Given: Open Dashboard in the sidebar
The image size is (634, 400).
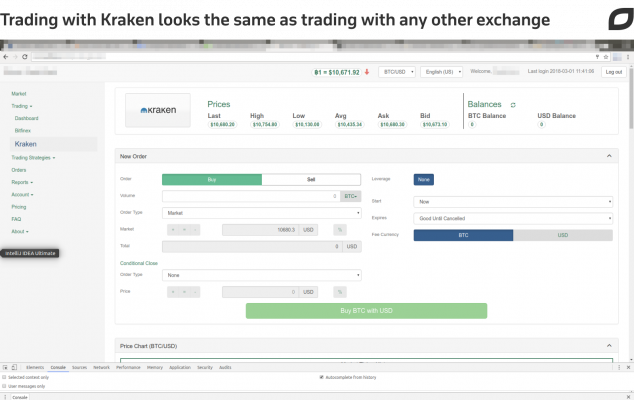Looking at the screenshot, I should tap(26, 119).
